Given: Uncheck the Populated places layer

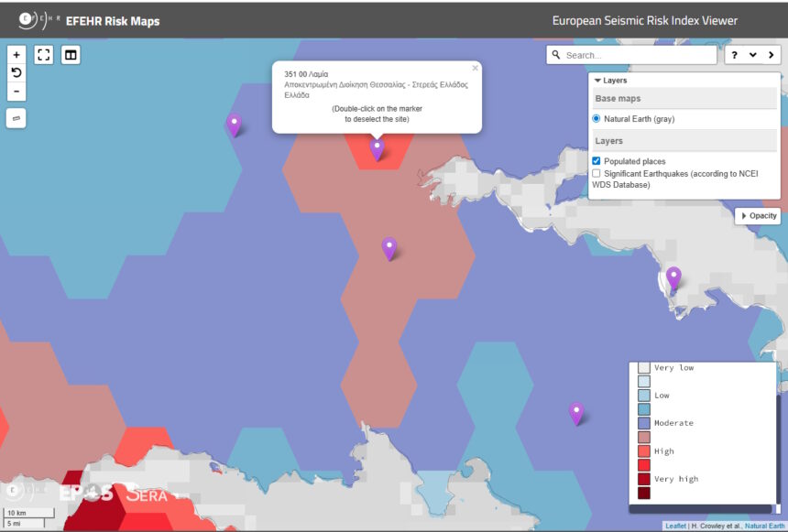Looking at the screenshot, I should [x=596, y=161].
